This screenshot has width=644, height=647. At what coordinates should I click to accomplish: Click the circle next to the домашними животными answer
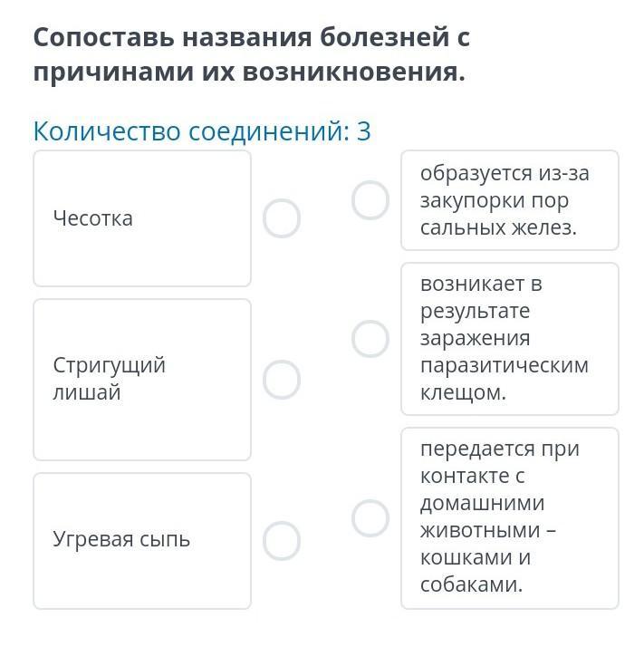click(370, 518)
